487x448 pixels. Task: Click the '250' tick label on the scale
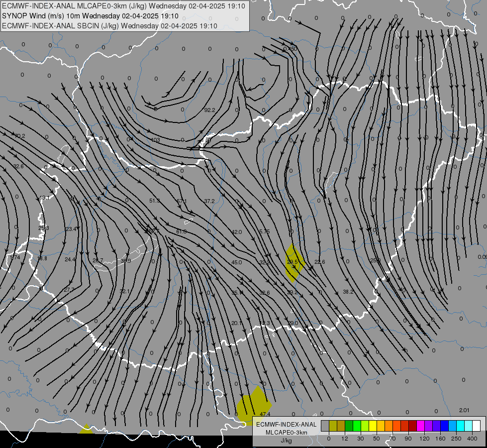(x=456, y=439)
